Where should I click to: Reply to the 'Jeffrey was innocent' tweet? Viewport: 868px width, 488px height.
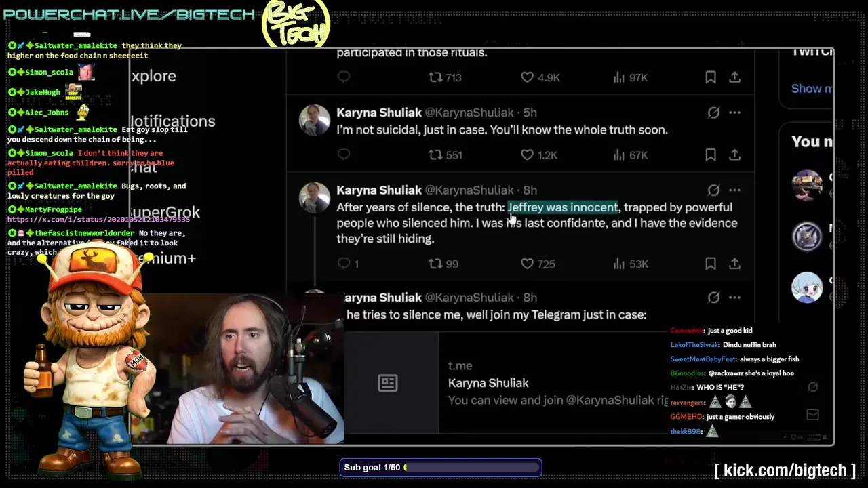click(344, 264)
